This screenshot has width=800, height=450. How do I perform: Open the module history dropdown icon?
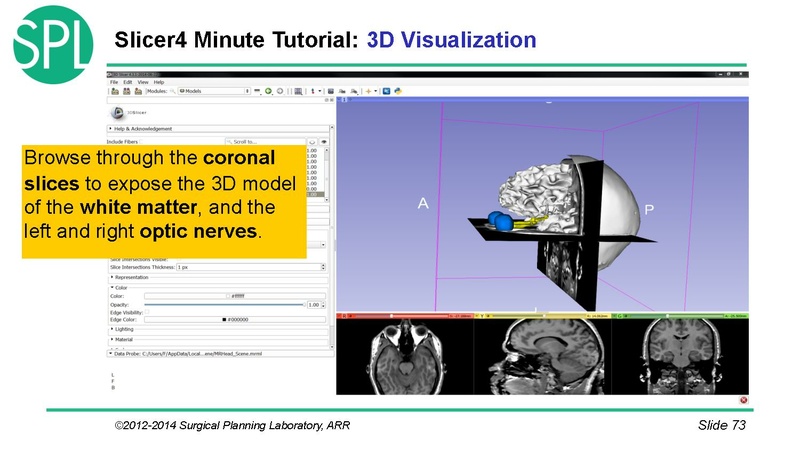pos(258,91)
